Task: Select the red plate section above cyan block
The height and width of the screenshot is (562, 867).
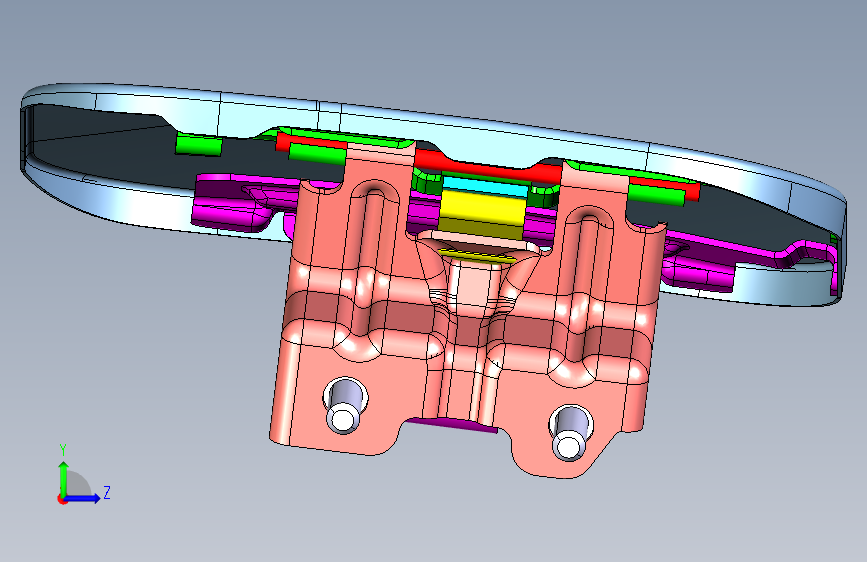Action: point(487,168)
